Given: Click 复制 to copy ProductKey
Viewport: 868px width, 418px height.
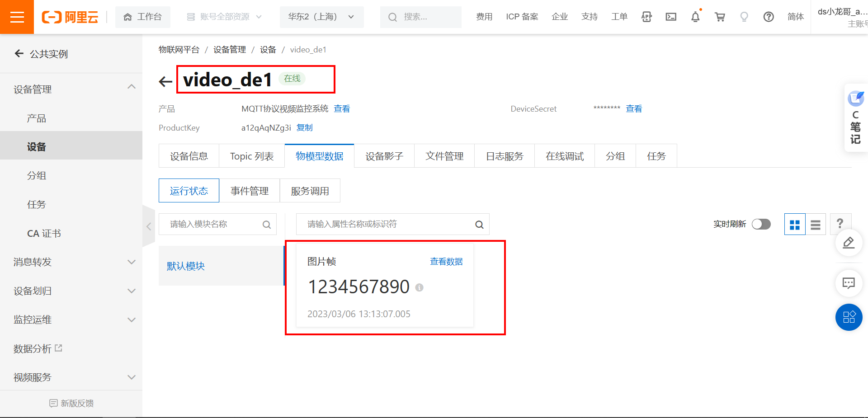Looking at the screenshot, I should [304, 127].
